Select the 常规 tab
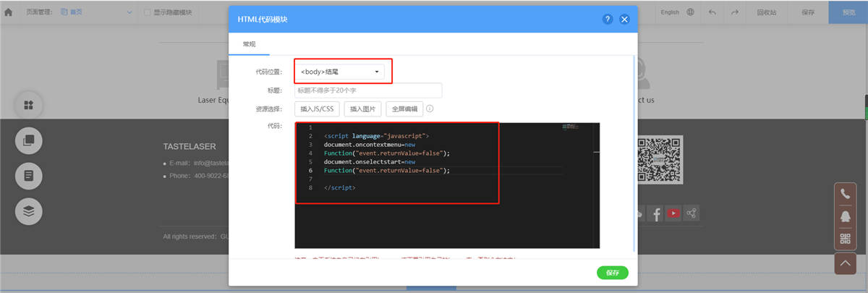Viewport: 868px width, 293px height. click(249, 44)
